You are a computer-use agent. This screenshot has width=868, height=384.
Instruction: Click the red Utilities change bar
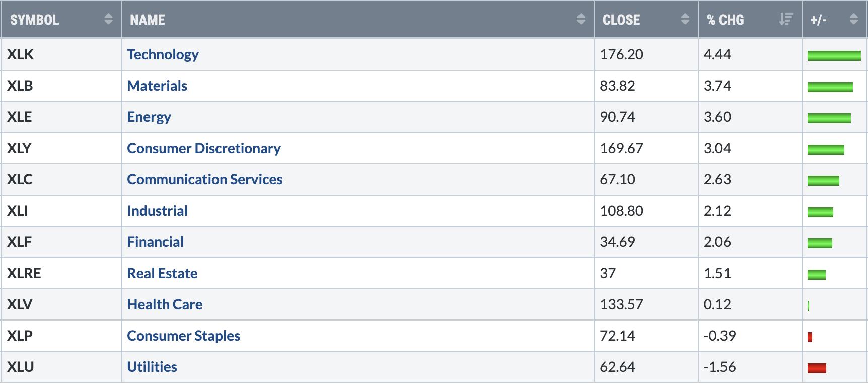point(817,368)
